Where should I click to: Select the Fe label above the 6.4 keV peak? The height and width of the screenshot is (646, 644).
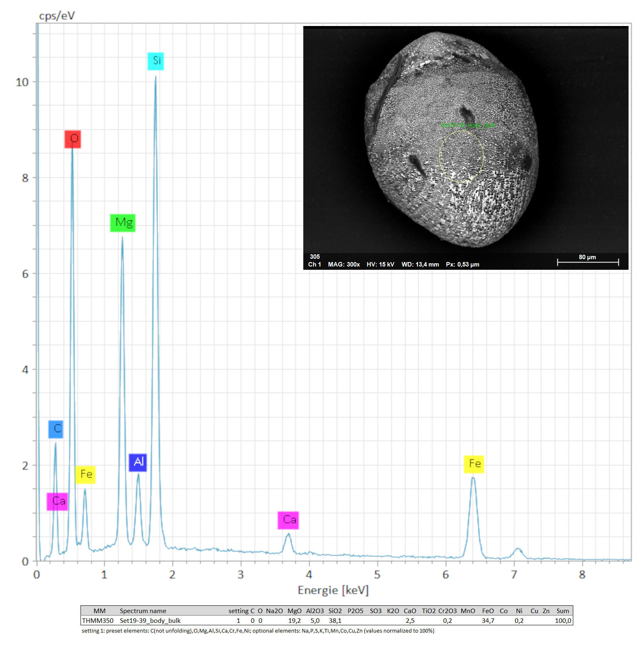pos(474,464)
